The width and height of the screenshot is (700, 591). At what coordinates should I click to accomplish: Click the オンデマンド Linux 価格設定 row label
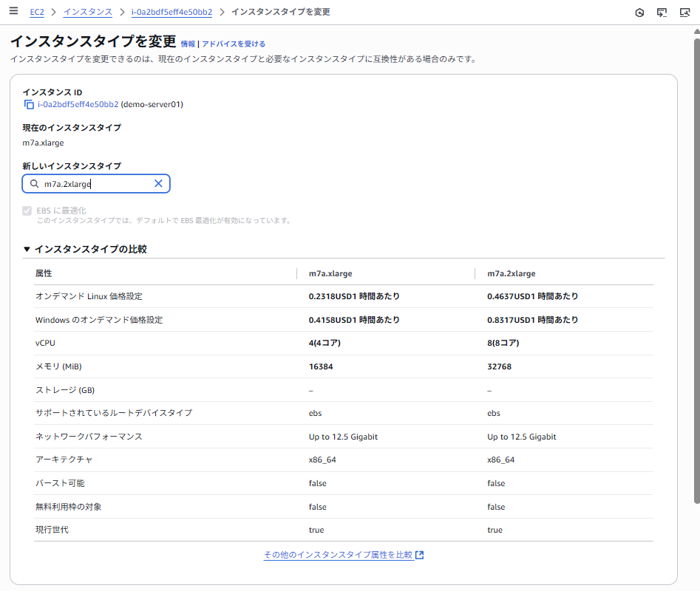click(x=89, y=296)
